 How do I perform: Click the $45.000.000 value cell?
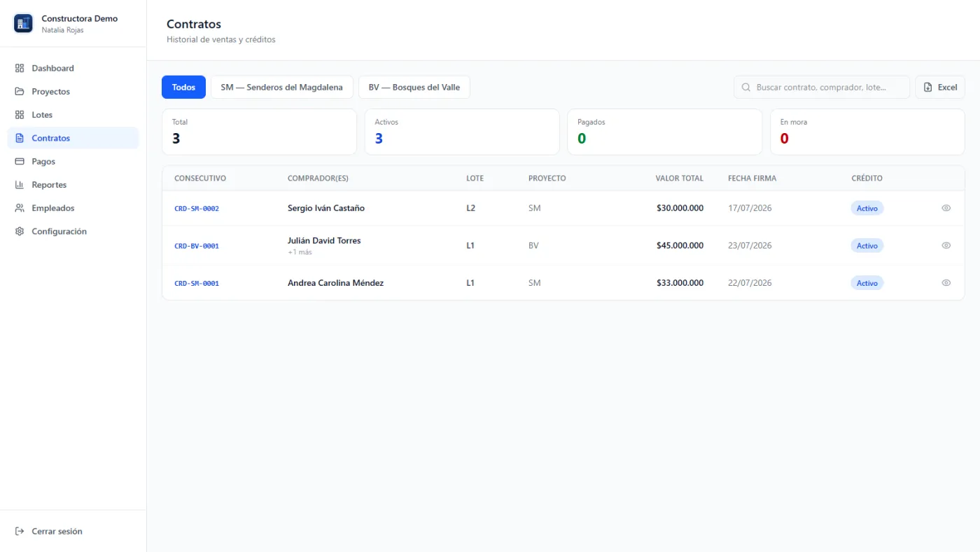680,246
